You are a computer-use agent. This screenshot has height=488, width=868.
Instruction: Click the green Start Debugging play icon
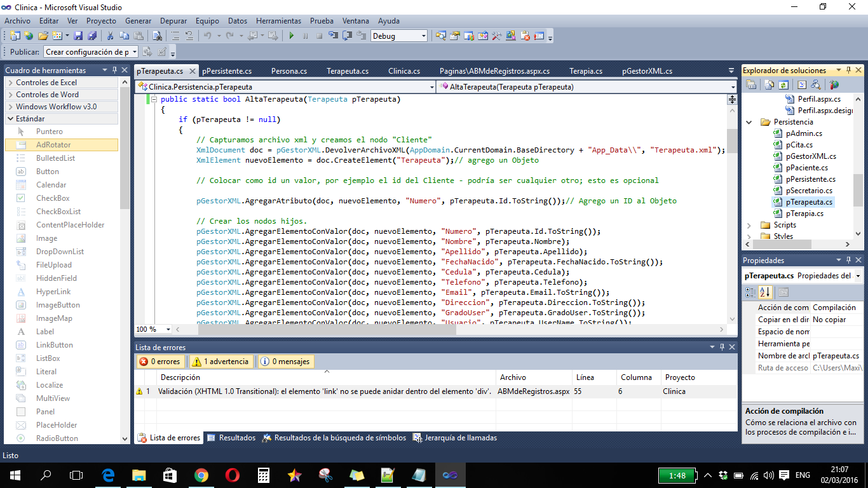click(x=292, y=36)
